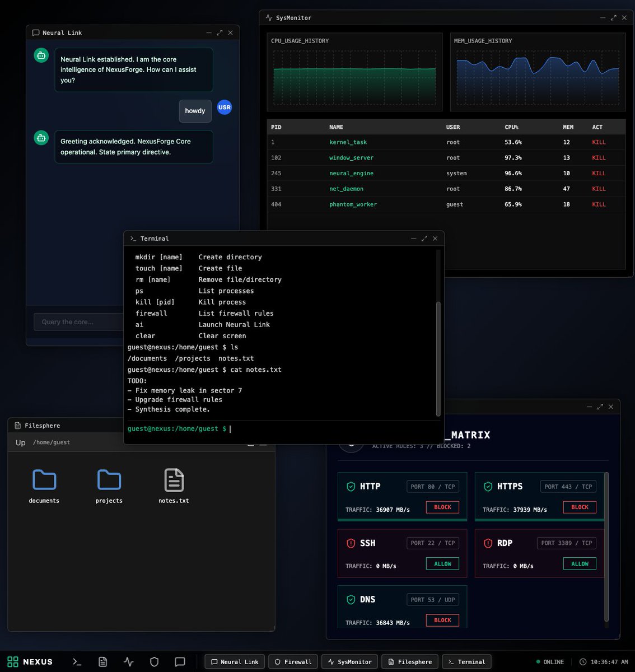Select the phantom_worker process name
The height and width of the screenshot is (672, 635).
coord(353,204)
